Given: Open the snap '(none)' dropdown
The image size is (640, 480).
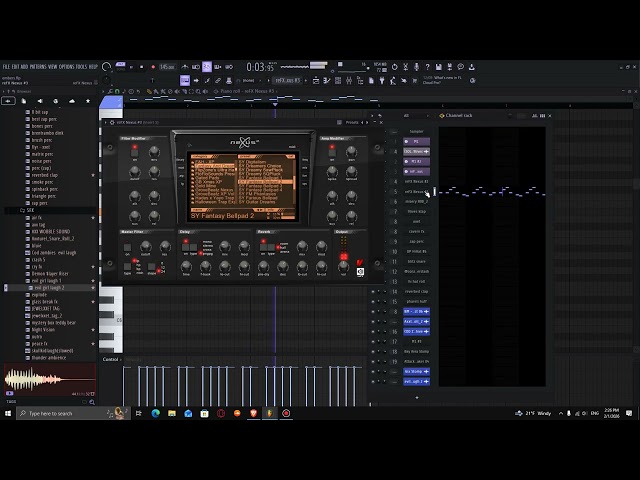Looking at the screenshot, I should click(249, 80).
